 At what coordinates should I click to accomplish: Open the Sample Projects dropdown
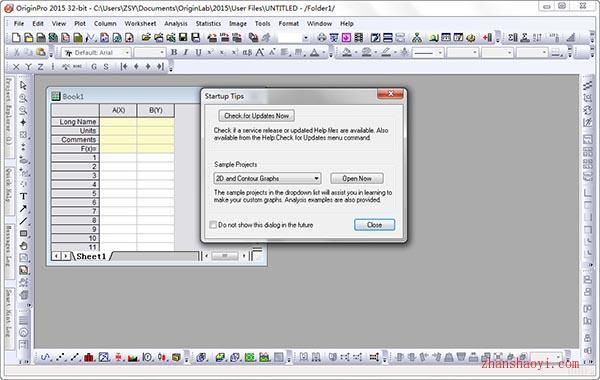(x=267, y=178)
